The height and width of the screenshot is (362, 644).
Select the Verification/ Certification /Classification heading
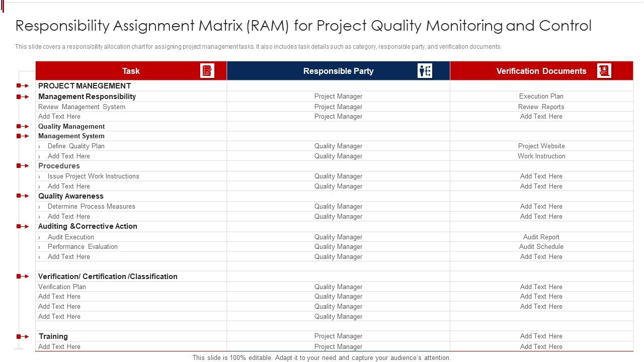click(108, 277)
